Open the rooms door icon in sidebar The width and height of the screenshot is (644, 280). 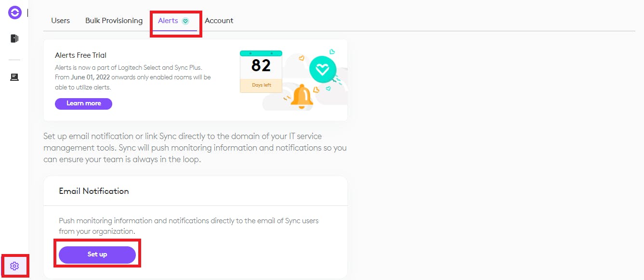(x=14, y=38)
